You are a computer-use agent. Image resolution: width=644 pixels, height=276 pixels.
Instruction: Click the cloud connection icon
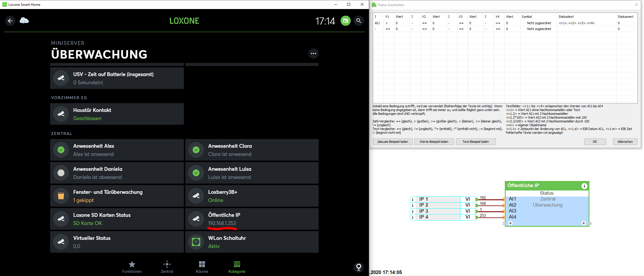click(24, 21)
